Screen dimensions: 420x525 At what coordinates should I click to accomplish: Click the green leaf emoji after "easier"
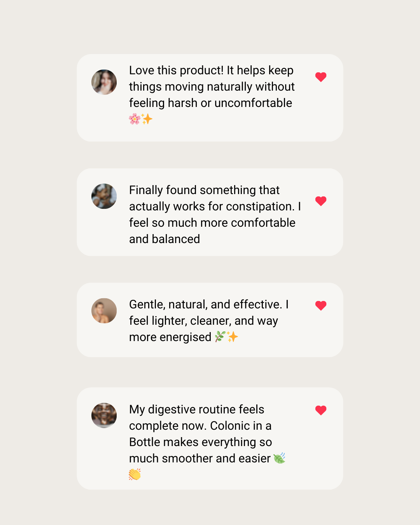279,458
